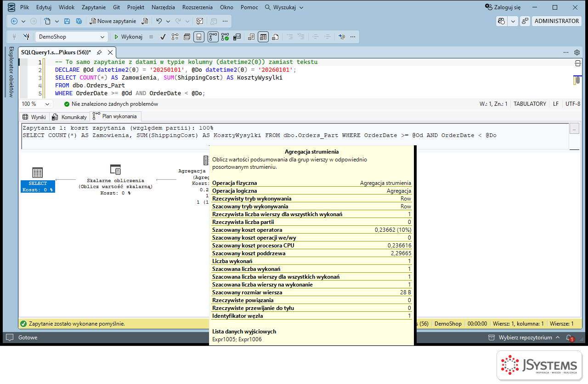Image resolution: width=588 pixels, height=384 pixels.
Task: Close the SQLQuery1 query tab
Action: [x=109, y=52]
